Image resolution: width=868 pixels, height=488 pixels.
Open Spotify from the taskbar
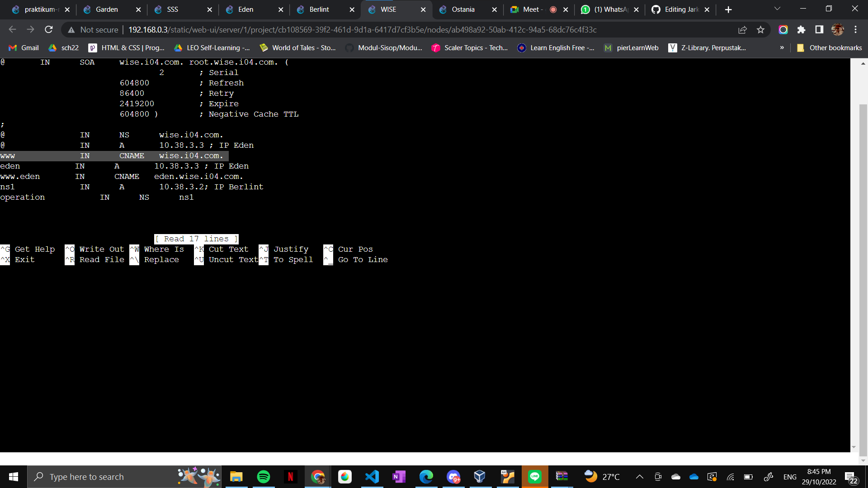point(263,476)
